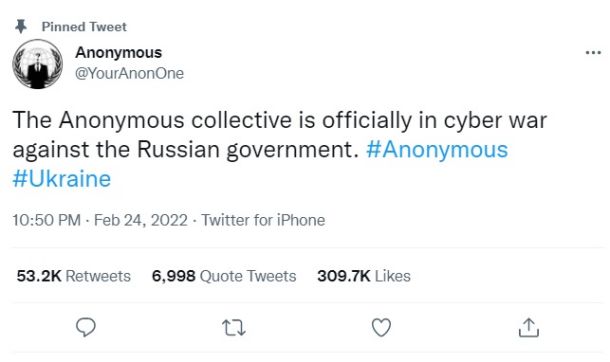Image resolution: width=610 pixels, height=362 pixels.
Task: Open the Anonymous display name link
Action: point(118,52)
